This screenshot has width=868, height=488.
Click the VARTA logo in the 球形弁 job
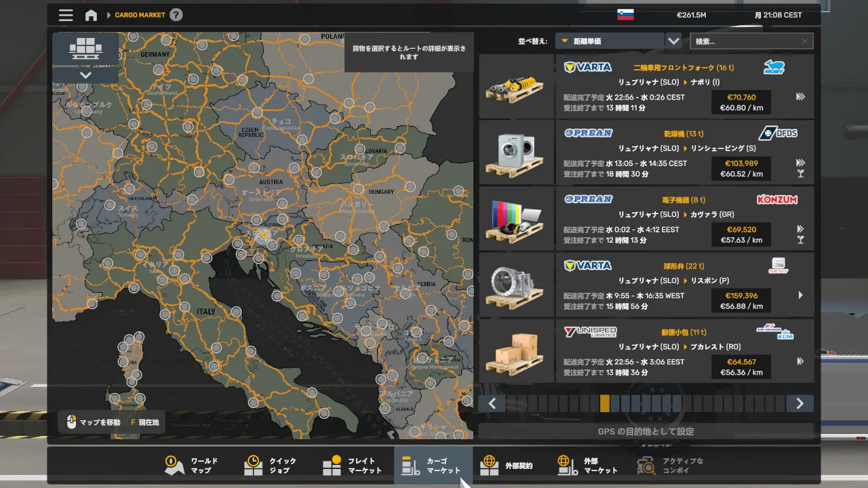coord(588,266)
